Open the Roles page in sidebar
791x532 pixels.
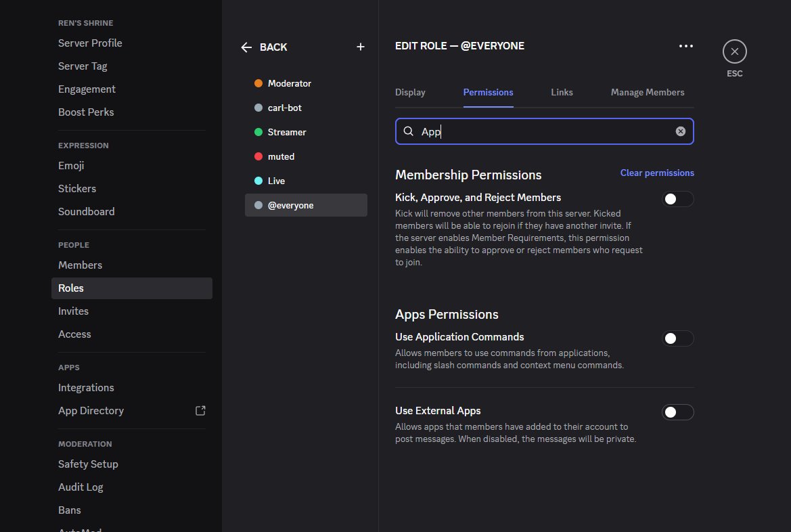[132, 288]
